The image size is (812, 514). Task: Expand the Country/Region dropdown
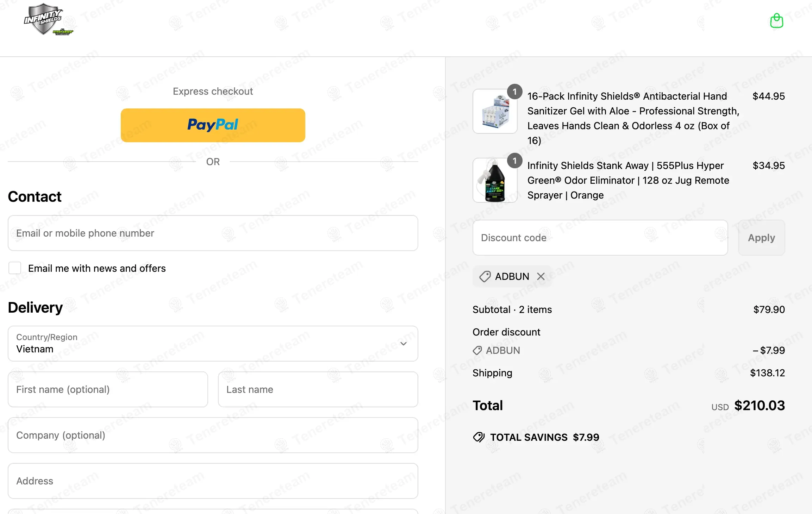point(213,344)
